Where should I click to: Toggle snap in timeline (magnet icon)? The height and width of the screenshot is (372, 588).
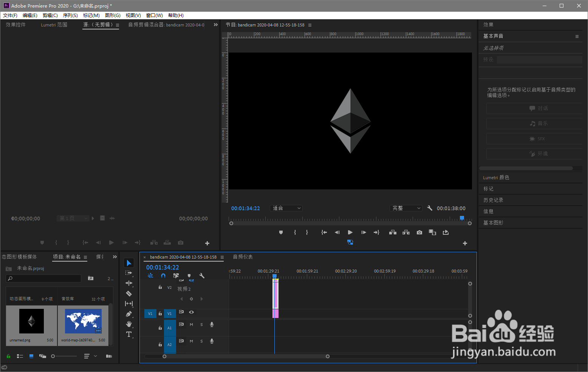pyautogui.click(x=163, y=276)
